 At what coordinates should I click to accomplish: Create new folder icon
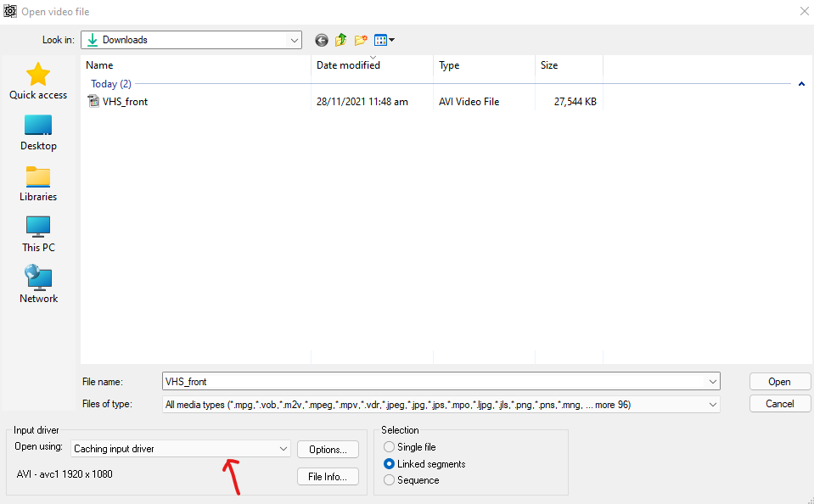click(x=361, y=40)
